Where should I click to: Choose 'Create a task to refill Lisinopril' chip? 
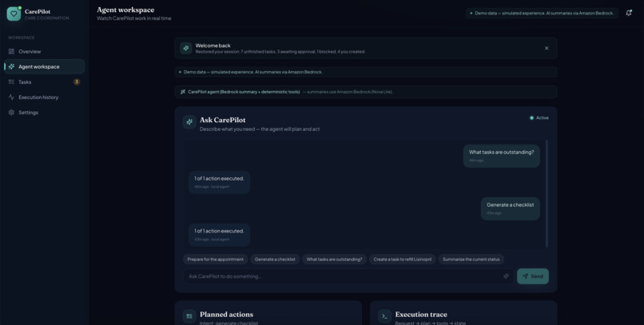(x=403, y=260)
